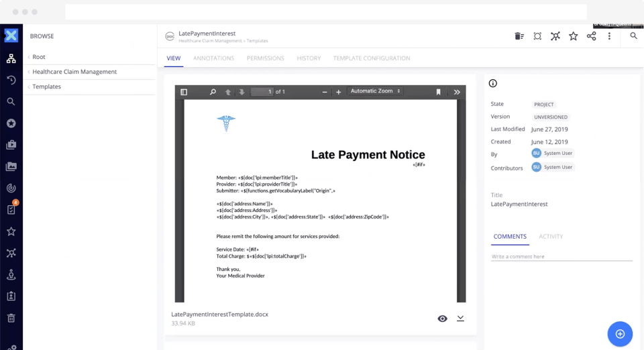Viewport: 644px width, 350px height.
Task: Toggle the info panel icon
Action: pos(493,83)
